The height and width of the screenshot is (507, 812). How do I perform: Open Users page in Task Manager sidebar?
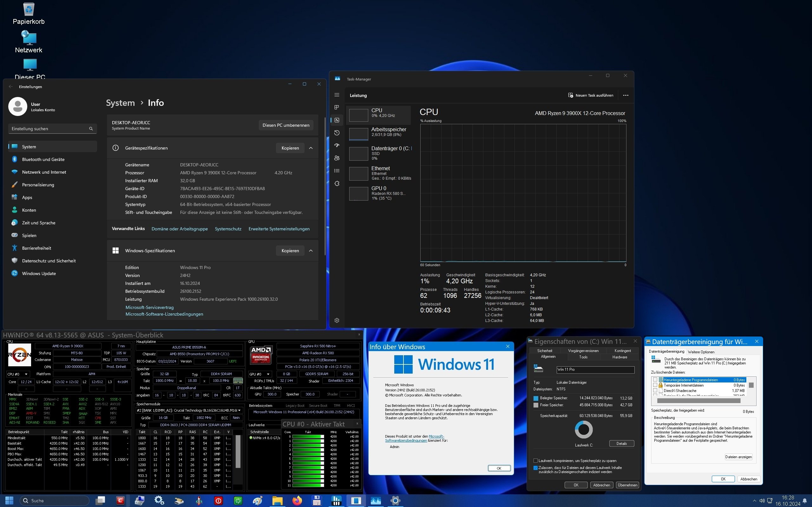pos(337,158)
